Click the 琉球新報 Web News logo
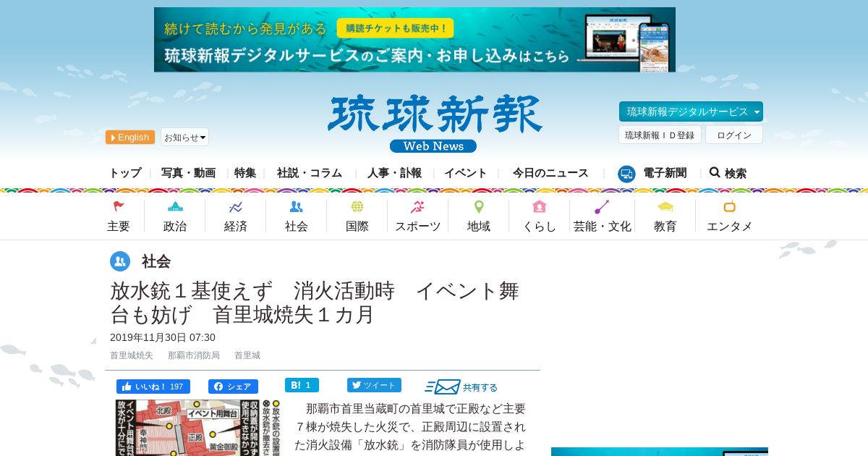Image resolution: width=868 pixels, height=456 pixels. point(434,124)
